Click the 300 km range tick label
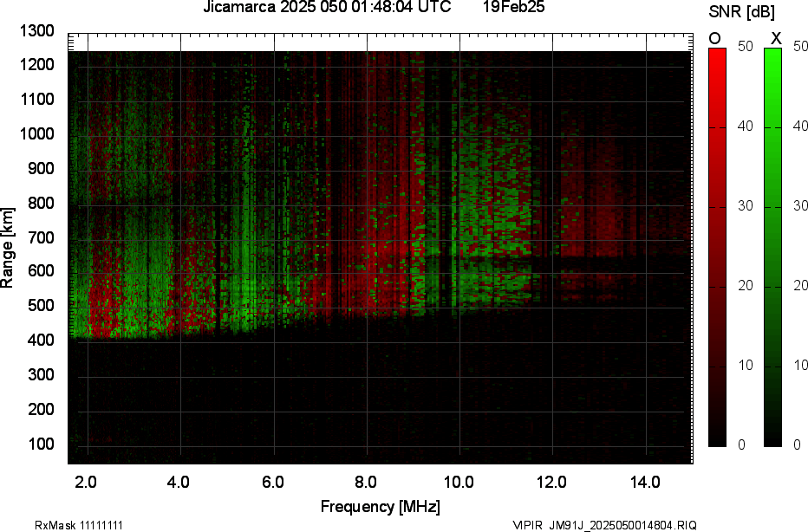Viewport: 808px width, 532px height. 40,374
